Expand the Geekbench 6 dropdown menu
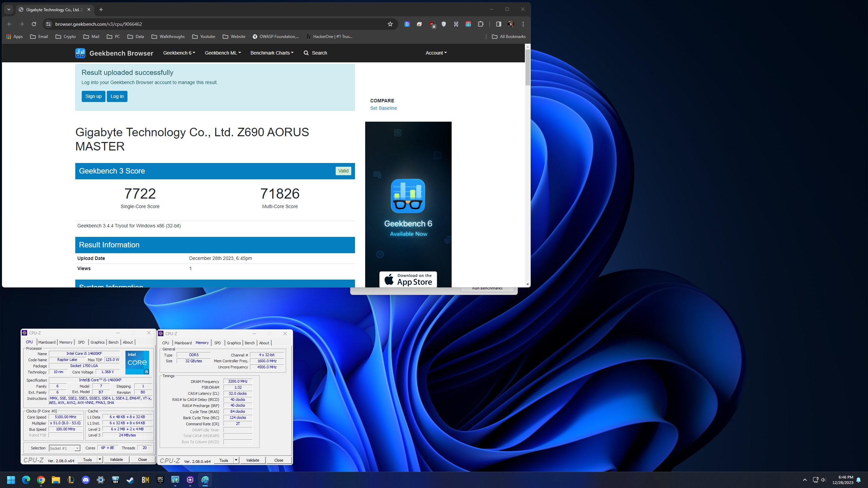Image resolution: width=868 pixels, height=488 pixels. 179,53
